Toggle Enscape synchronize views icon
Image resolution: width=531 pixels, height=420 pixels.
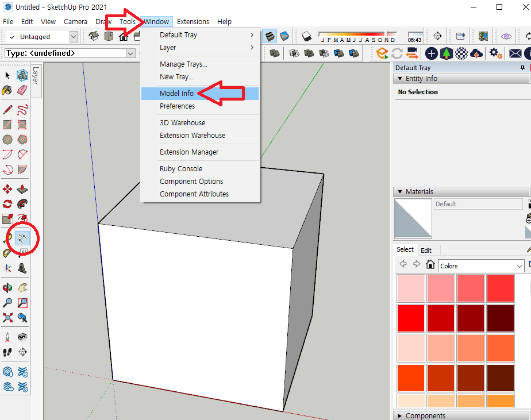[x=413, y=53]
